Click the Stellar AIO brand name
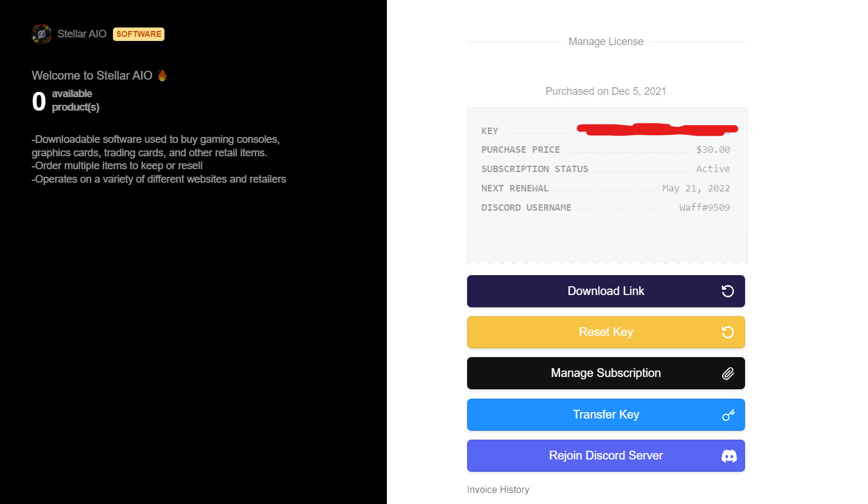Image resolution: width=868 pixels, height=504 pixels. tap(82, 34)
